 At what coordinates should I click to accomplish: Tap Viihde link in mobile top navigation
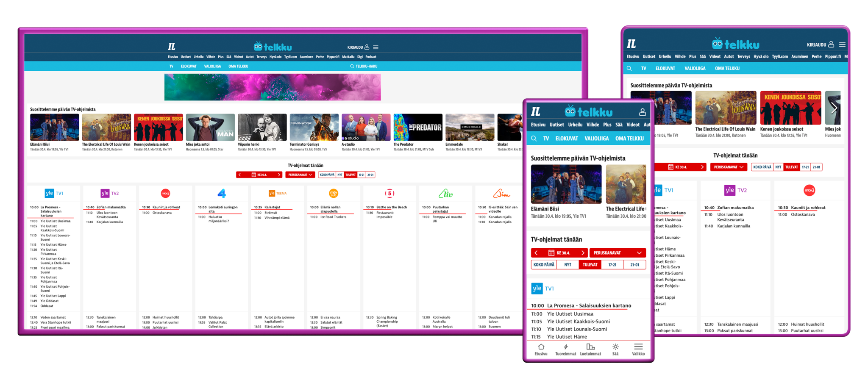[593, 125]
